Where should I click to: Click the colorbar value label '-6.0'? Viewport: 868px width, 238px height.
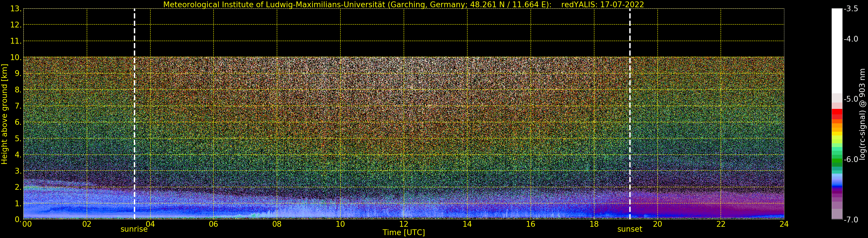pos(851,159)
